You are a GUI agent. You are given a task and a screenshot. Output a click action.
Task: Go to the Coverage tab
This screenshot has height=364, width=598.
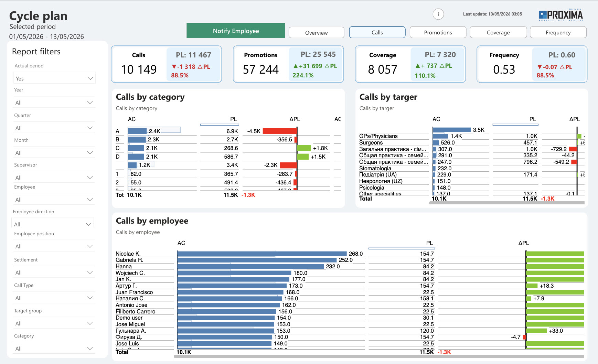(498, 32)
